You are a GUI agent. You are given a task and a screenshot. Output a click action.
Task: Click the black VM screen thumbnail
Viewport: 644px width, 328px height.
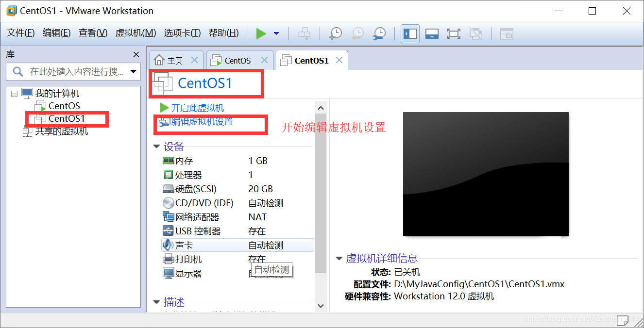486,174
